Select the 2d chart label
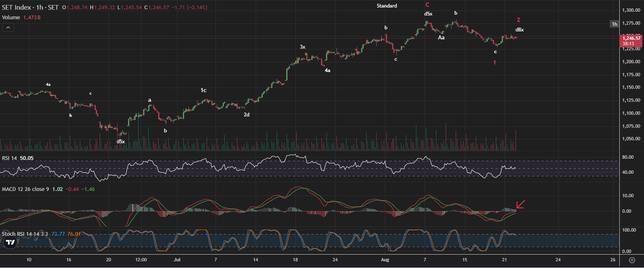The image size is (644, 268). pos(247,114)
